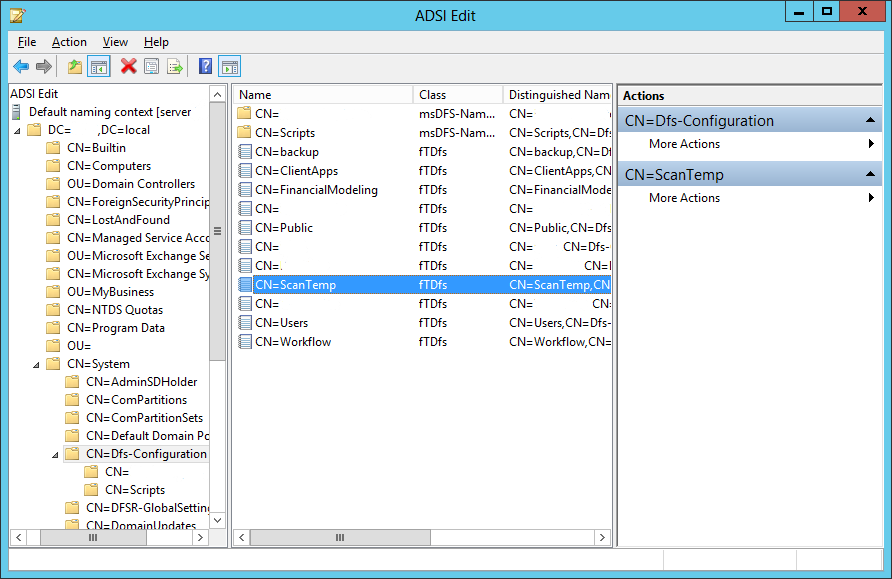Click the folder icon of CN=LostAndFound
Viewport: 892px width, 579px height.
click(x=53, y=220)
